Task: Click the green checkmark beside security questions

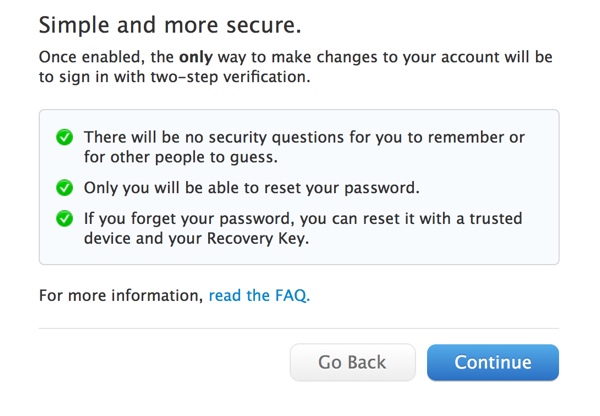Action: 65,137
